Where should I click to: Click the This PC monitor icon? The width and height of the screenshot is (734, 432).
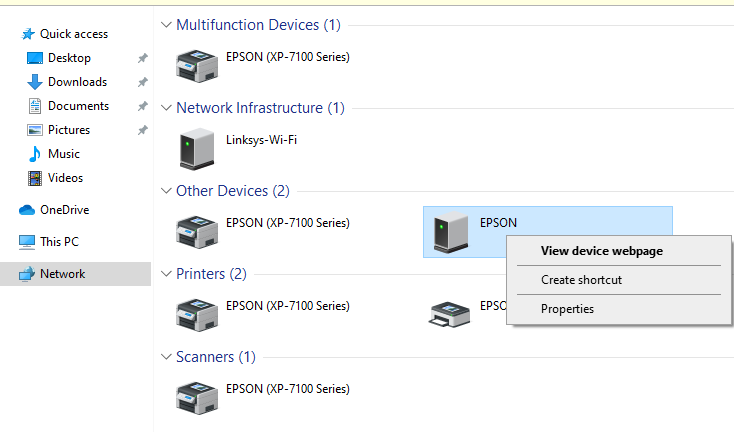[27, 242]
